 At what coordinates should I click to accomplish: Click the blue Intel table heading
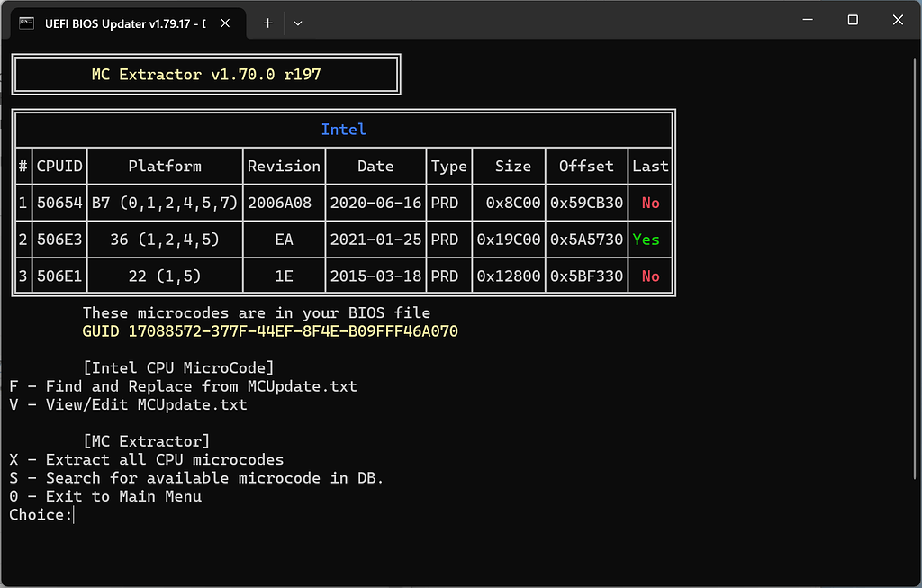point(343,130)
